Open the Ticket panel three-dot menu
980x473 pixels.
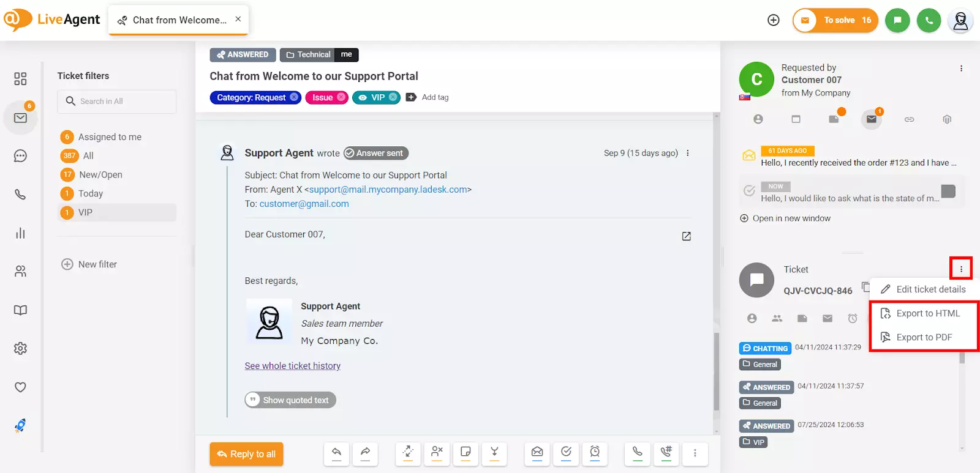961,269
